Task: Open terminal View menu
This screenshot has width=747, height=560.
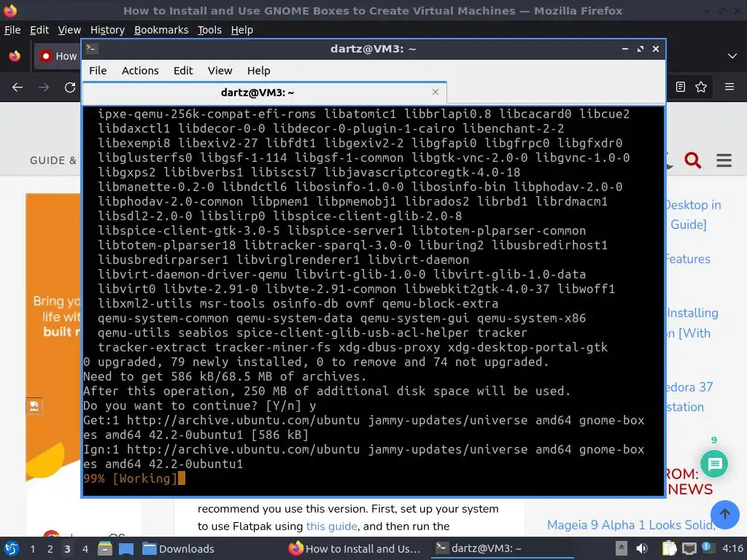Action: 220,71
